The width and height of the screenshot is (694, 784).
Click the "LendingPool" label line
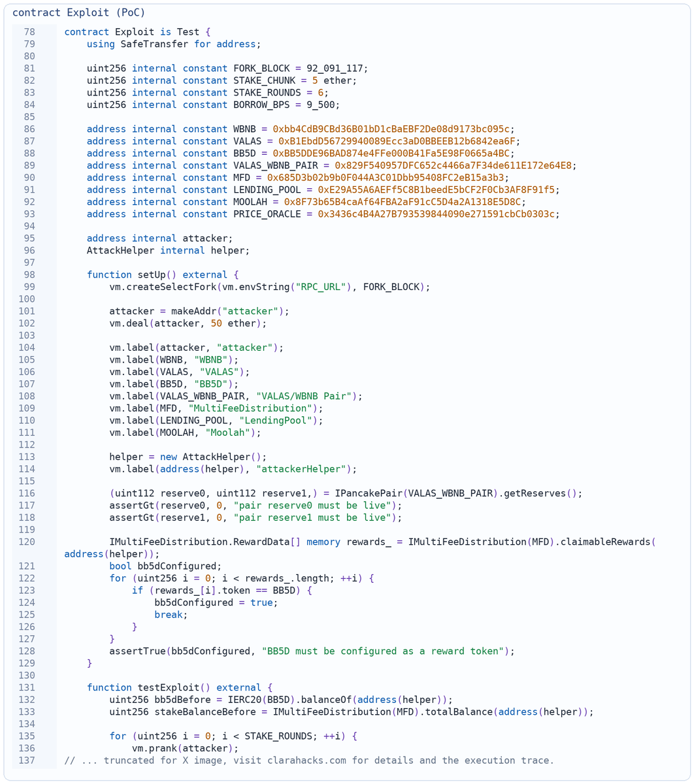coord(216,420)
